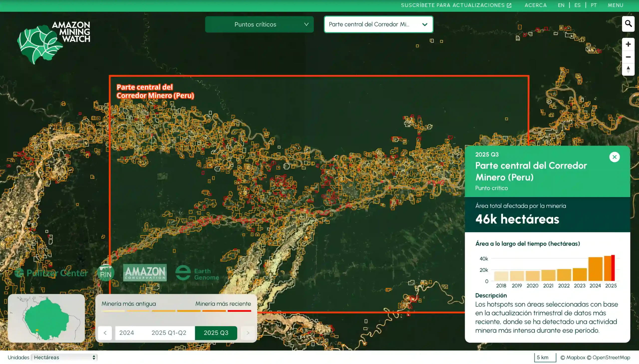Go to previous time period arrow
Image resolution: width=639 pixels, height=364 pixels.
point(105,333)
